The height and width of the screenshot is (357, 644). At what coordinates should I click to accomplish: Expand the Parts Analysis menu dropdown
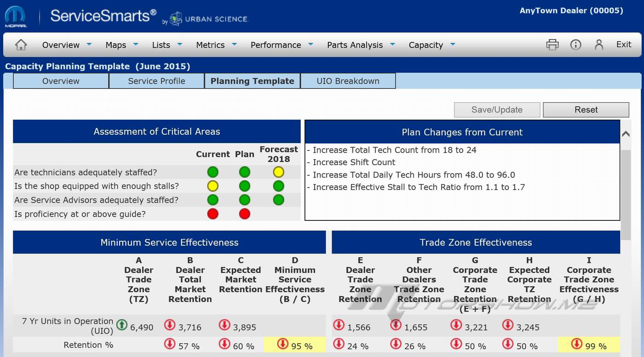[x=392, y=44]
